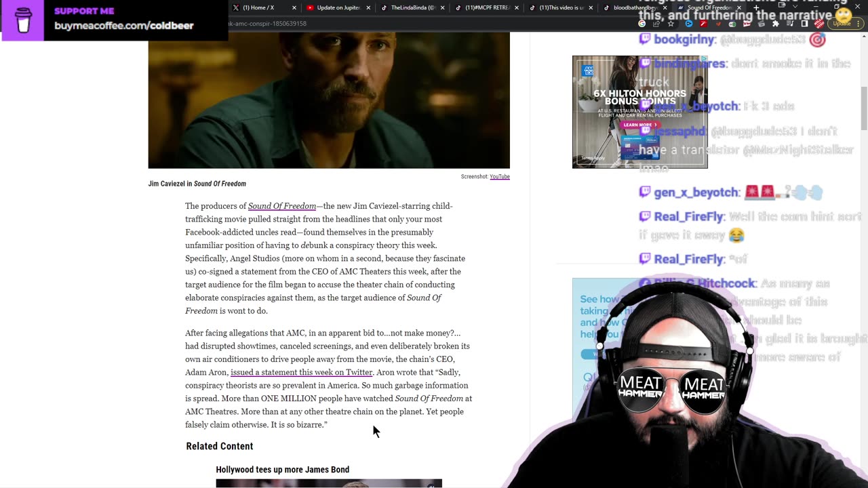Click the Google icon in address bar
Image resolution: width=868 pixels, height=488 pixels.
[x=642, y=24]
